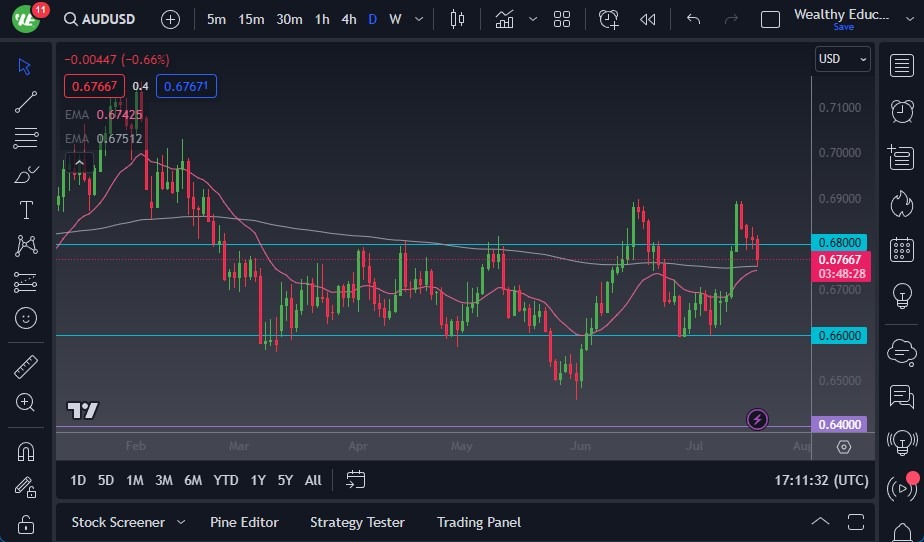Collapse the indicator legend chevron

coord(79,162)
